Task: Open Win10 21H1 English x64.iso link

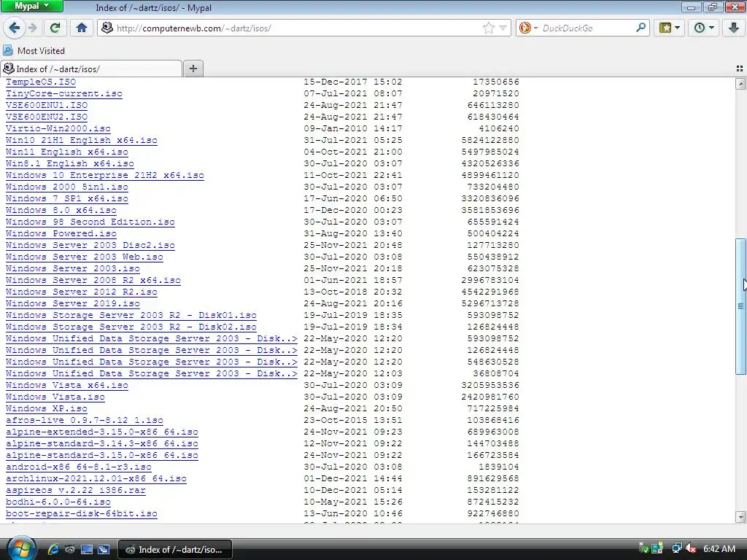Action: coord(82,141)
